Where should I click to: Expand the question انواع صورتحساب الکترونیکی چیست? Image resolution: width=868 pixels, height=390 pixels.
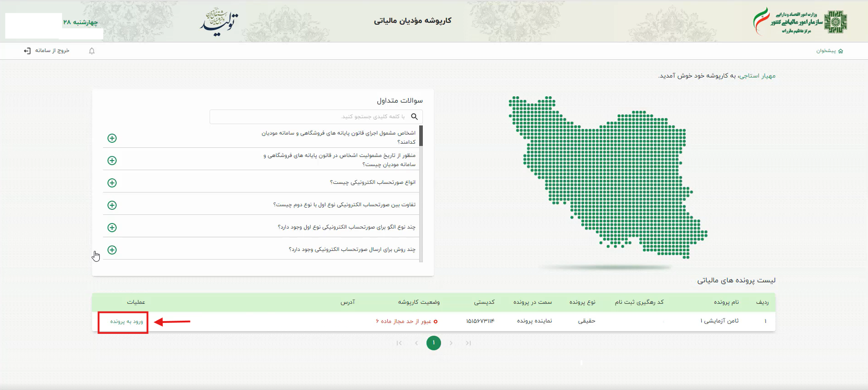(x=112, y=183)
